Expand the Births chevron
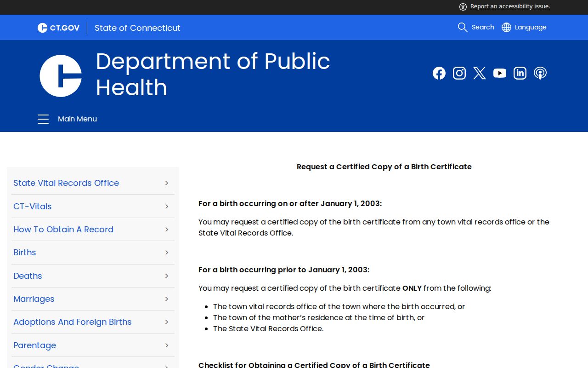 click(167, 253)
